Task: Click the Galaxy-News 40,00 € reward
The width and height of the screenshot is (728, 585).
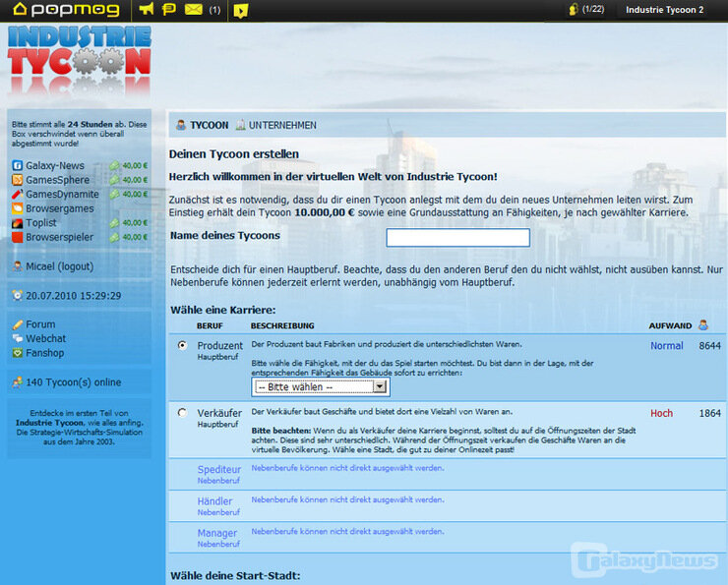Action: [129, 165]
